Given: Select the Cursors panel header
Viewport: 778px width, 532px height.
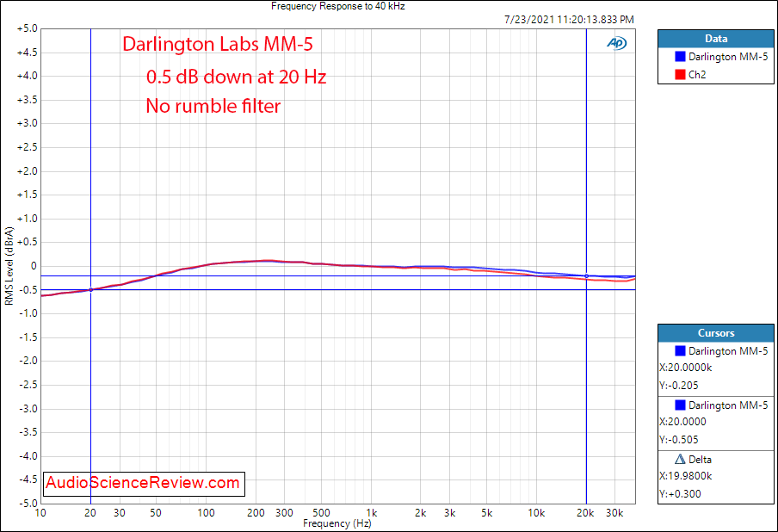Looking at the screenshot, I should tap(715, 333).
